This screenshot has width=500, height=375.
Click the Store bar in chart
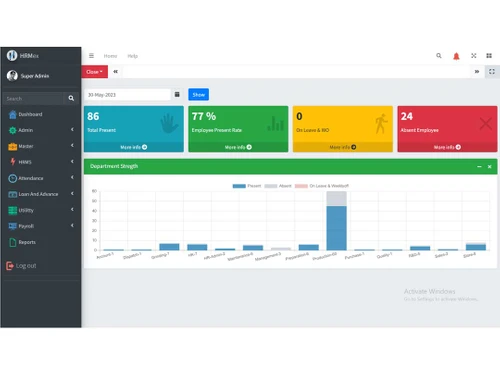[x=476, y=247]
